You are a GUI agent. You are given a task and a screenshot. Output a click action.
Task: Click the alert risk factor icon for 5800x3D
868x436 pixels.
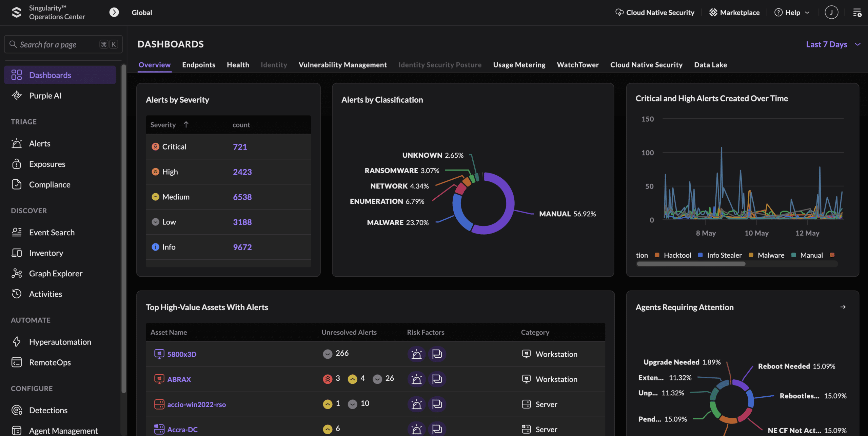tap(416, 354)
